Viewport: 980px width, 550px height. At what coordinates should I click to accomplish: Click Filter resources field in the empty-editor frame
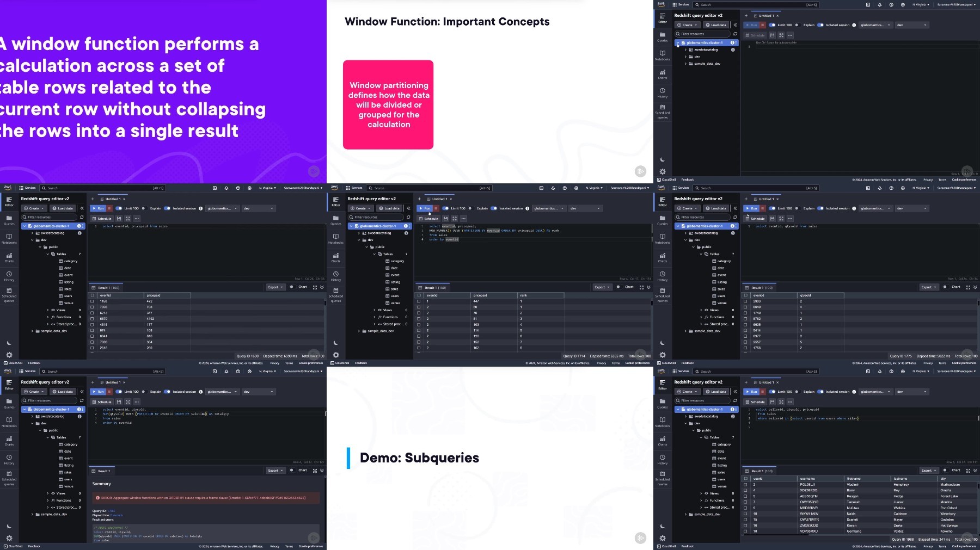tap(701, 34)
